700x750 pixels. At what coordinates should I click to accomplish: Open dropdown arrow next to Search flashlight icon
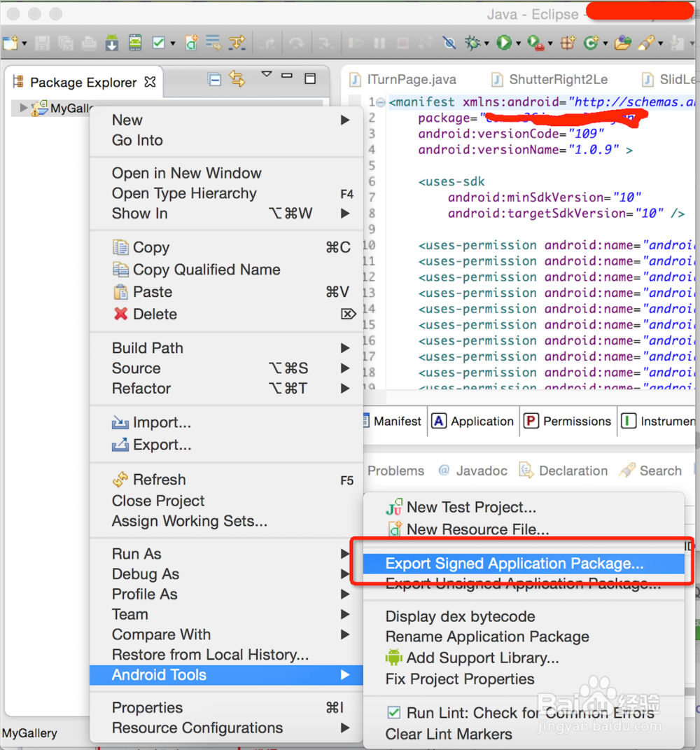tap(661, 43)
